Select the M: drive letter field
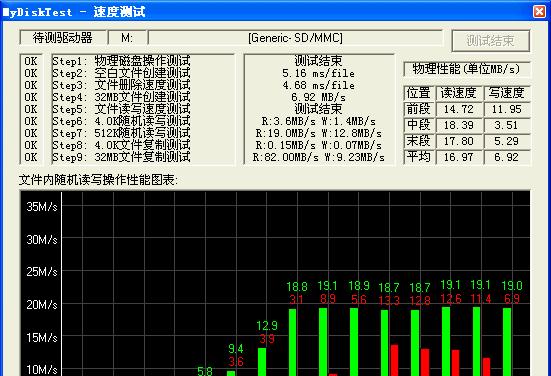The height and width of the screenshot is (376, 551). (127, 38)
